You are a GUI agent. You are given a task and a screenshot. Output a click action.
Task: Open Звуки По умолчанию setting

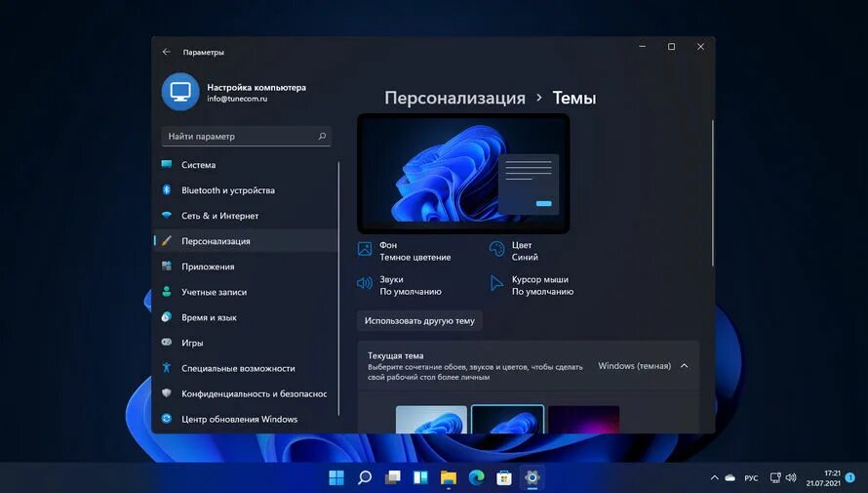coord(400,285)
